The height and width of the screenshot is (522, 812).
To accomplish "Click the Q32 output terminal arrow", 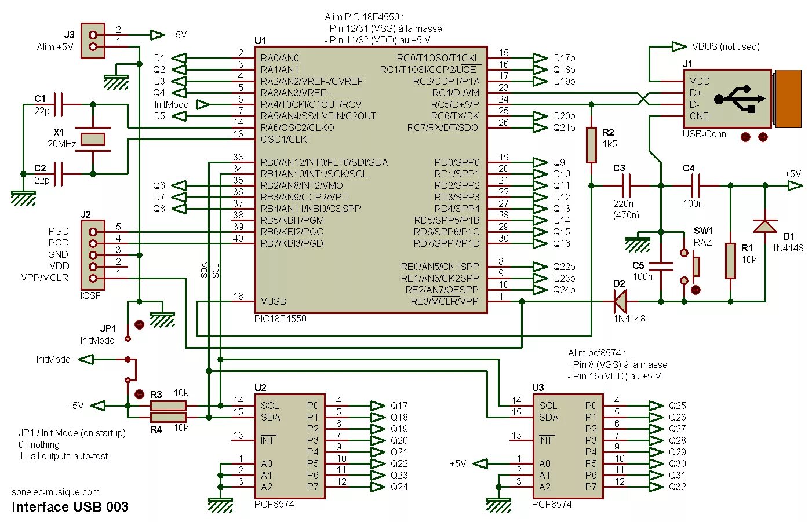I will (x=656, y=487).
